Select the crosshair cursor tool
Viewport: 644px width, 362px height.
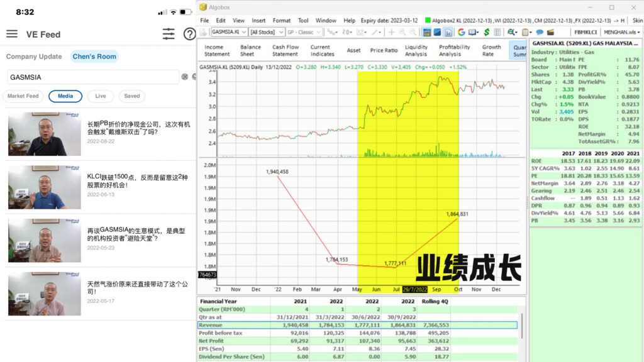pos(391,32)
